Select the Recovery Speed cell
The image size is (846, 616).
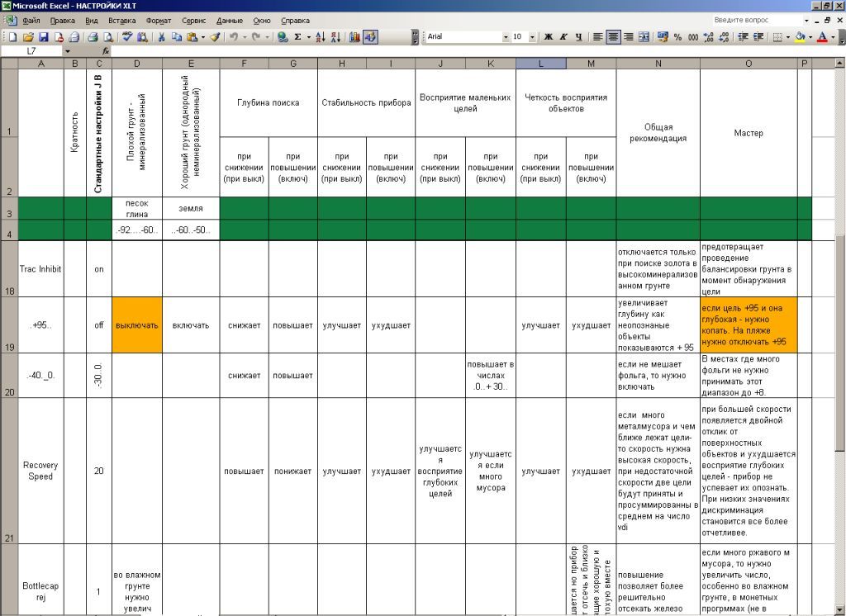(40, 471)
